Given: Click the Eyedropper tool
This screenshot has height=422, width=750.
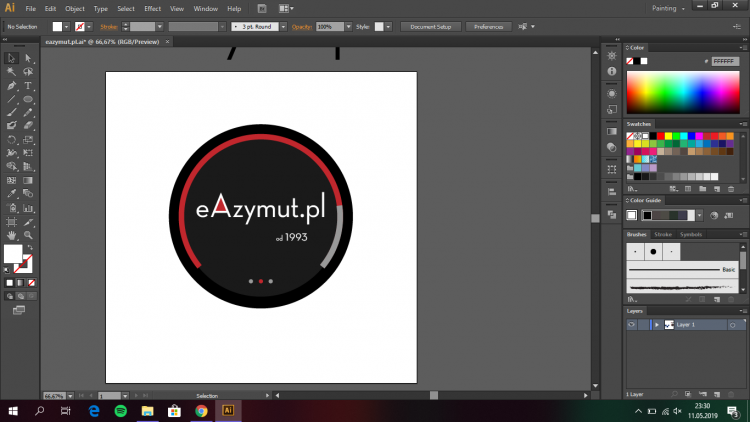Looking at the screenshot, I should (x=11, y=193).
